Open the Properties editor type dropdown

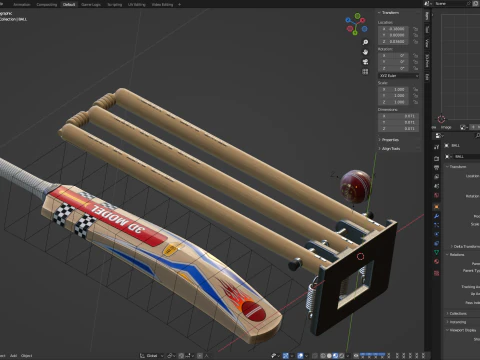[x=440, y=135]
